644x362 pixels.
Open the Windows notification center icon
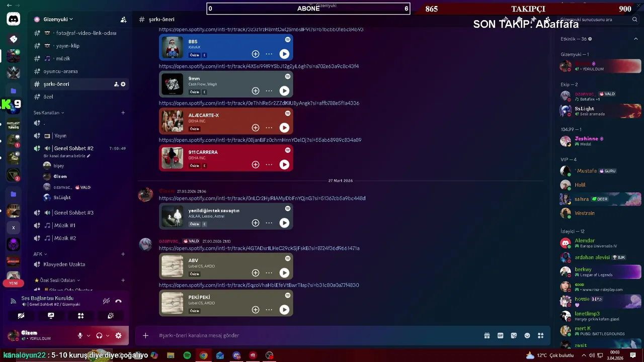click(x=633, y=355)
